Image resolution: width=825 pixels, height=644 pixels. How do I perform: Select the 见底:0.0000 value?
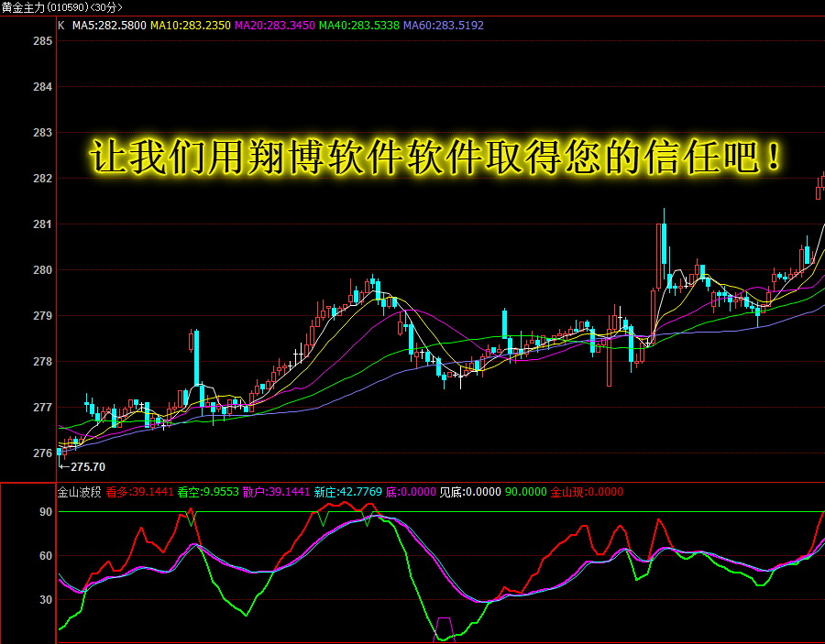(470, 492)
